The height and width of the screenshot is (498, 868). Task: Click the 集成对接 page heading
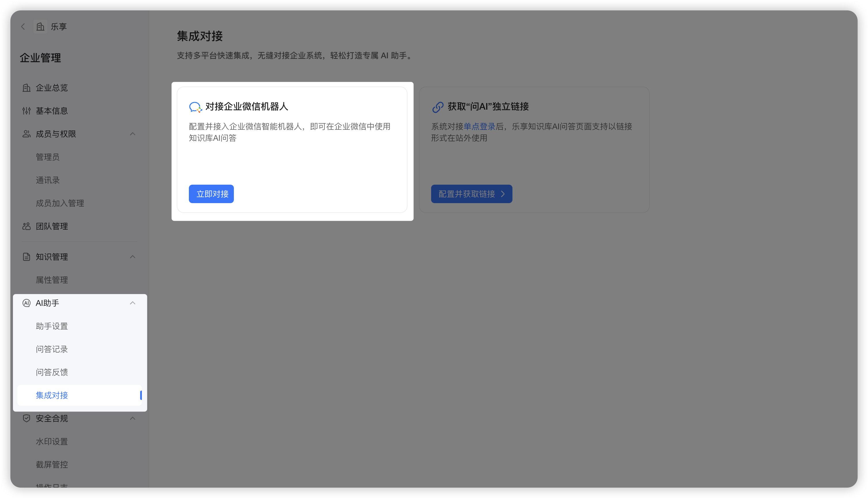[x=200, y=36]
